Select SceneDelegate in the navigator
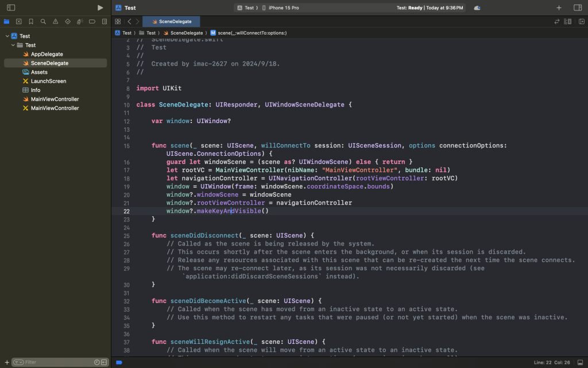This screenshot has width=588, height=368. [x=56, y=63]
